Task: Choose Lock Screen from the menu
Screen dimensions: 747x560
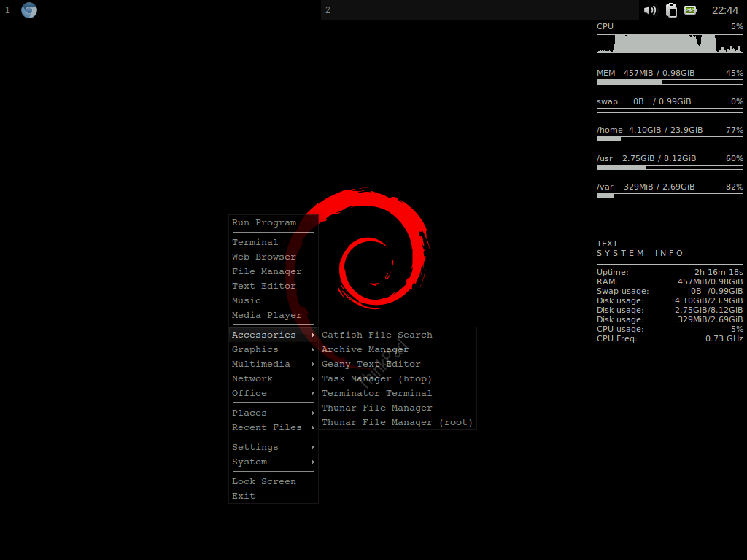Action: [x=273, y=481]
